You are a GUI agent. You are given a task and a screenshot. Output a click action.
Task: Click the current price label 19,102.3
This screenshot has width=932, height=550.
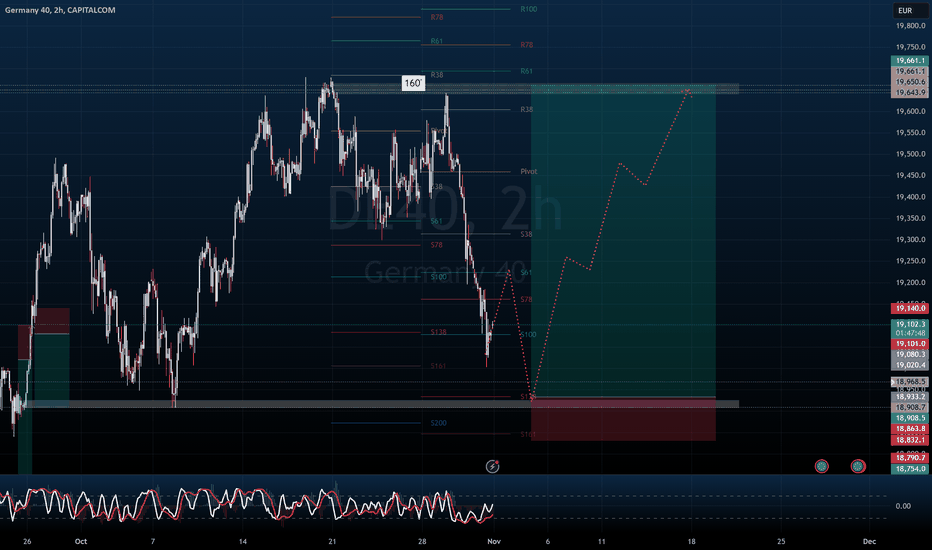pos(909,324)
